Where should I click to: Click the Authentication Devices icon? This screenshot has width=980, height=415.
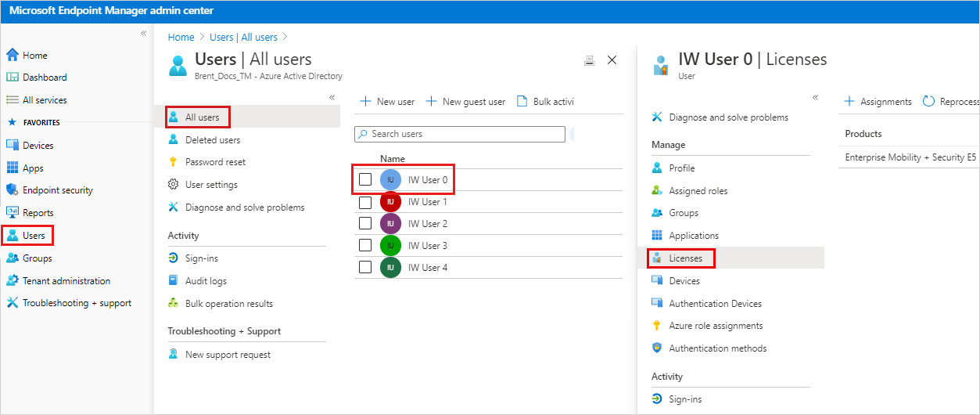(x=657, y=304)
